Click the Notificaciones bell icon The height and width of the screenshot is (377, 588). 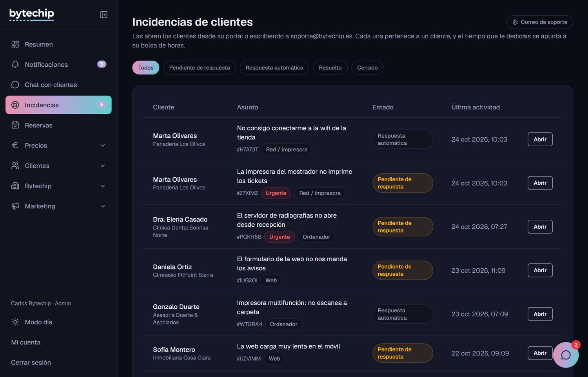click(15, 64)
